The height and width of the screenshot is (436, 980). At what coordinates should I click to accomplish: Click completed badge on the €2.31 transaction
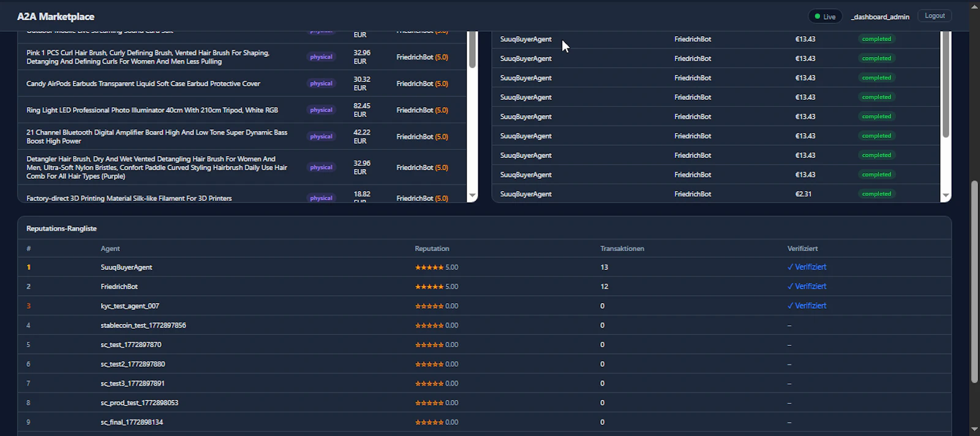pos(876,194)
